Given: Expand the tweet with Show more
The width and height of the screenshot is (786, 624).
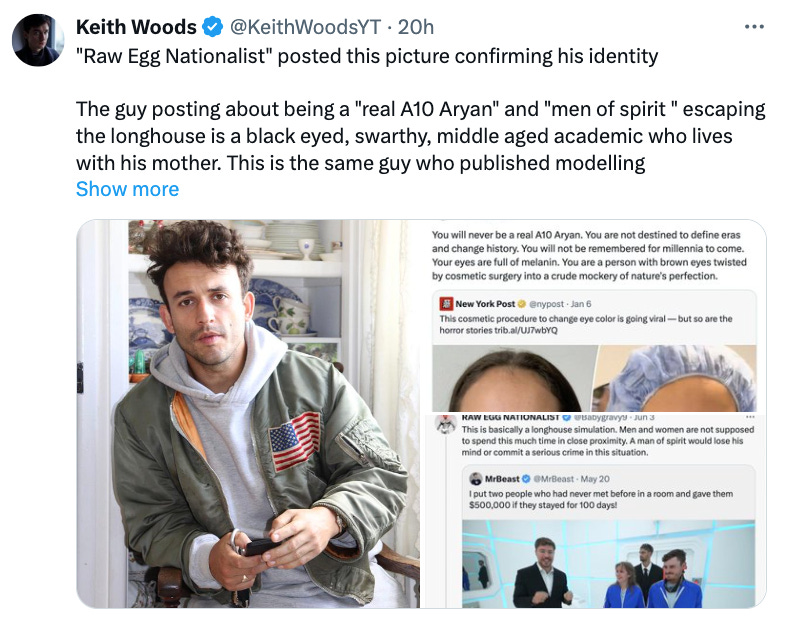Looking at the screenshot, I should [x=127, y=189].
